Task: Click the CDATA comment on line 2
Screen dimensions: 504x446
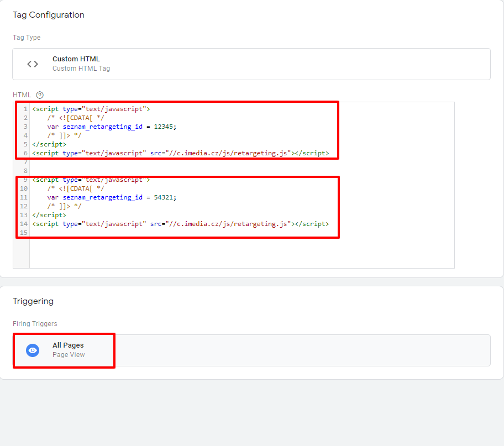Action: click(76, 118)
